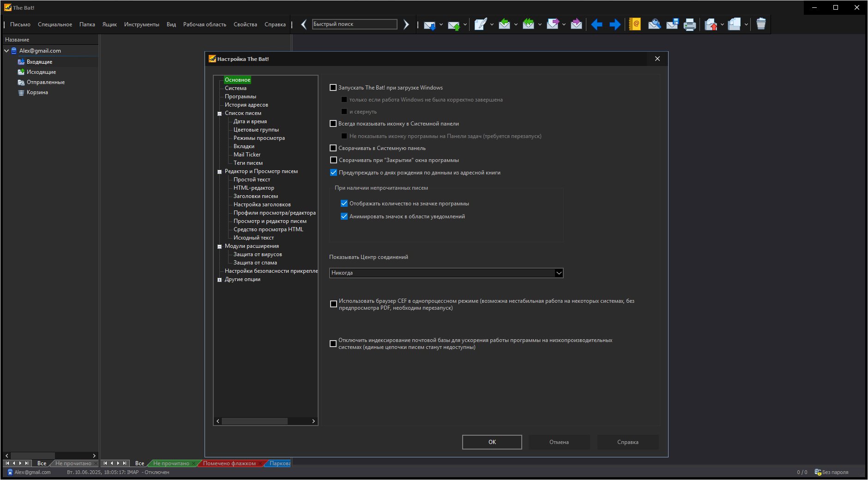This screenshot has width=868, height=480.
Task: Expand the Другие опции tree node
Action: (220, 280)
